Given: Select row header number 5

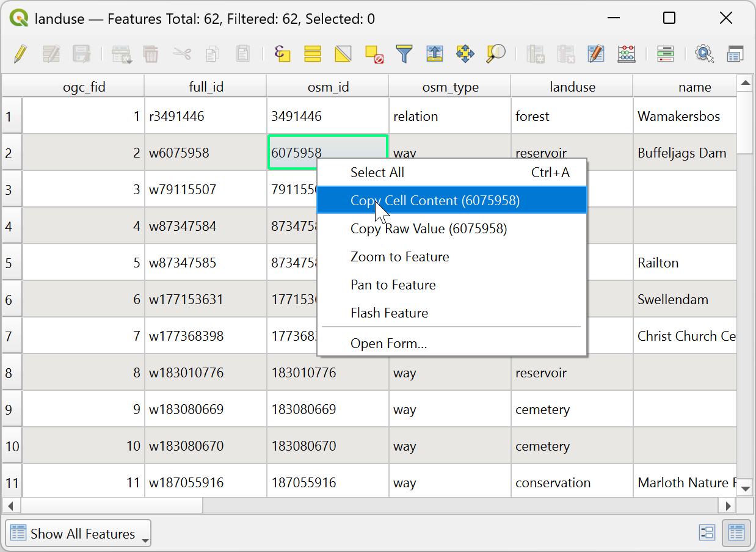Looking at the screenshot, I should pyautogui.click(x=12, y=263).
